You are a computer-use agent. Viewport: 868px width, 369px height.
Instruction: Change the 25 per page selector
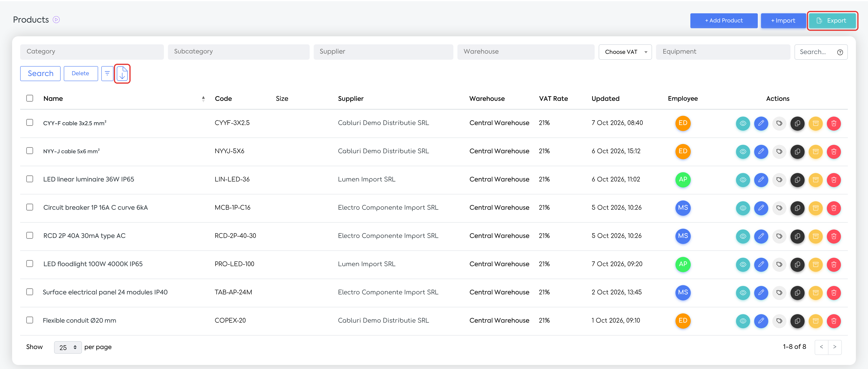(68, 347)
